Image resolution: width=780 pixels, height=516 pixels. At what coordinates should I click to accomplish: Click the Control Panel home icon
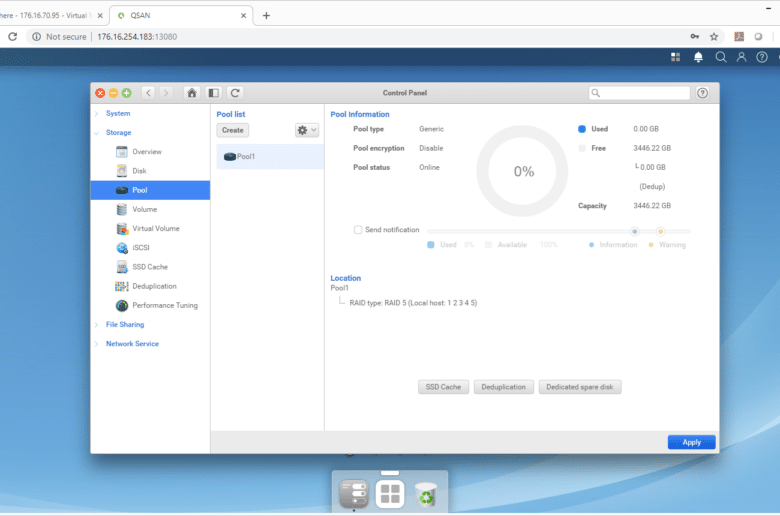[x=192, y=93]
